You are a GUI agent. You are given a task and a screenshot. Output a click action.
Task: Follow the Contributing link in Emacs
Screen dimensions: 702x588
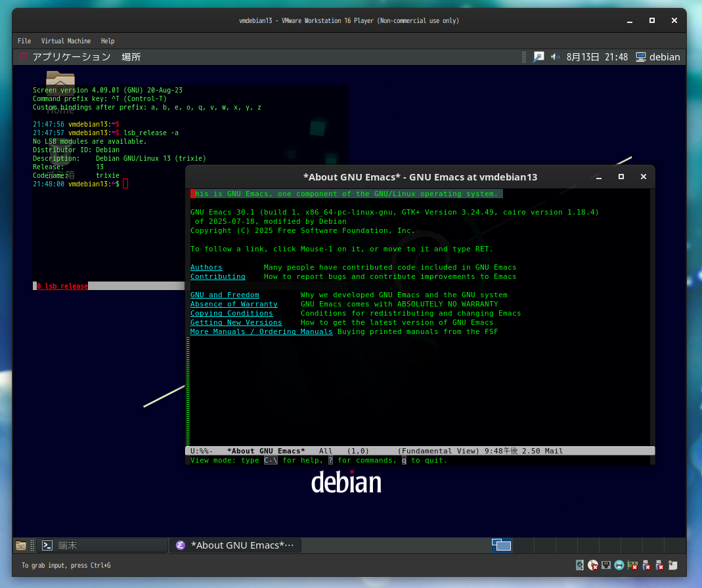(217, 276)
